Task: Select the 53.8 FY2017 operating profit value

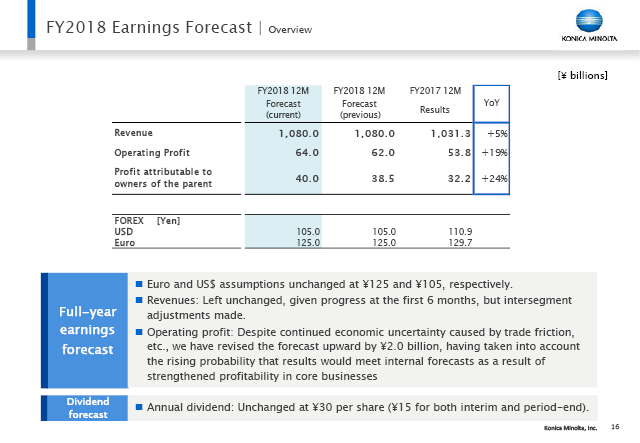Action: click(459, 153)
